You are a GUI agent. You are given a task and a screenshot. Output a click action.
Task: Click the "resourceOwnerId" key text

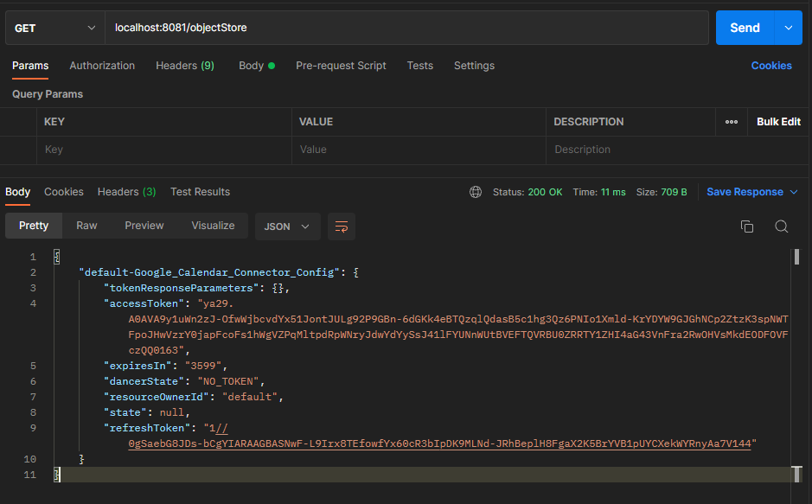click(157, 396)
